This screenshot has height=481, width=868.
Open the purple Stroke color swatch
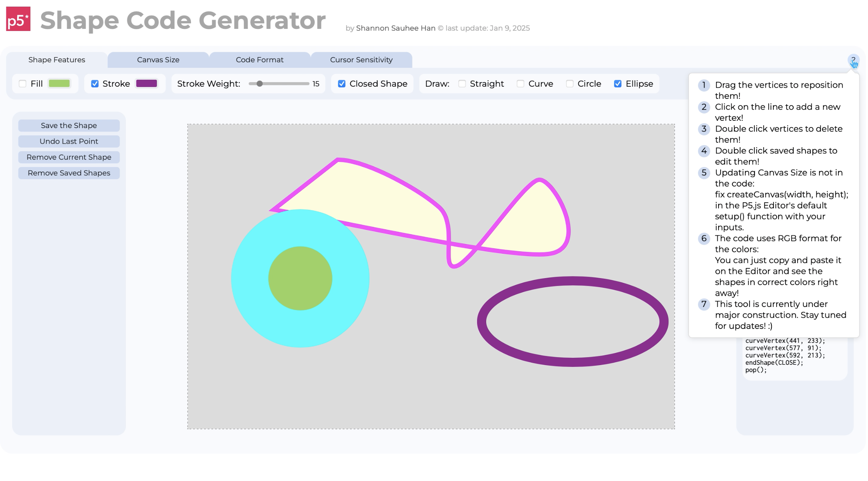[146, 84]
